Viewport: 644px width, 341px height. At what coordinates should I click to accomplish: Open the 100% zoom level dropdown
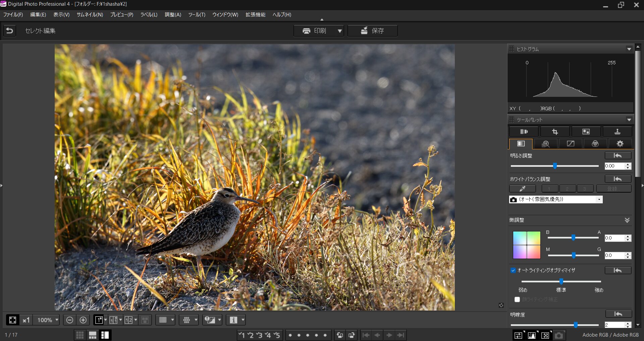point(57,320)
